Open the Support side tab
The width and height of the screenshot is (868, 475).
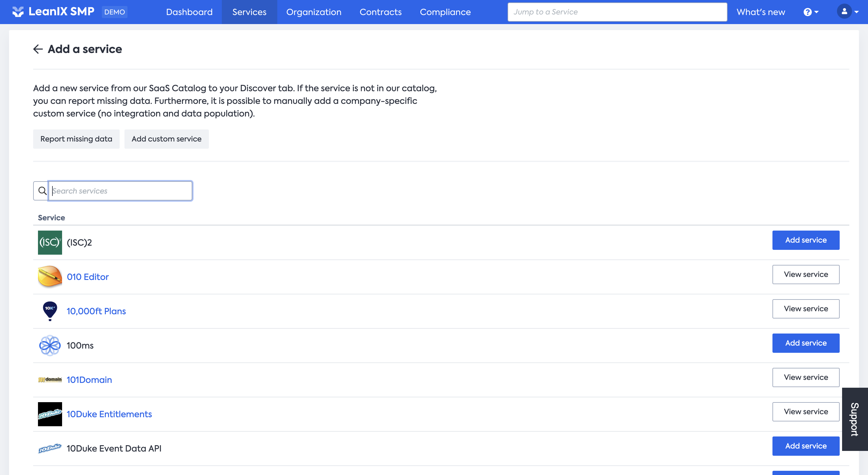tap(854, 419)
